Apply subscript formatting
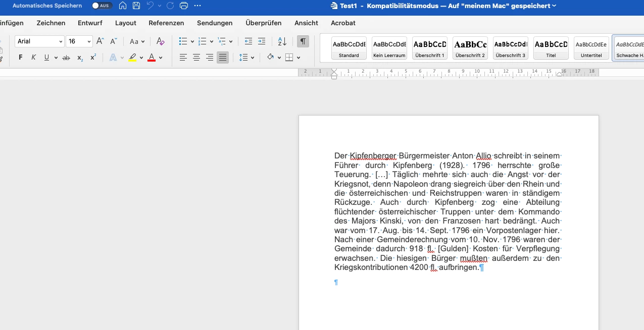Image resolution: width=644 pixels, height=330 pixels. coord(80,58)
